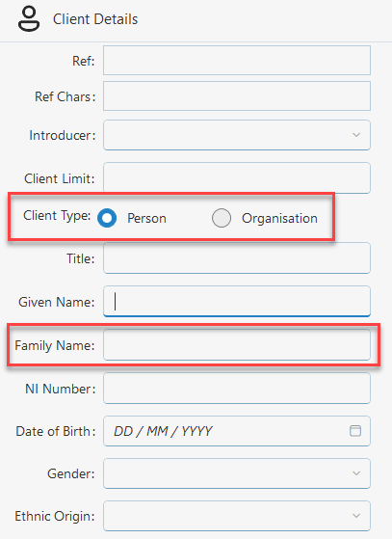Click the Client Limit input field
This screenshot has width=392, height=539.
(237, 177)
